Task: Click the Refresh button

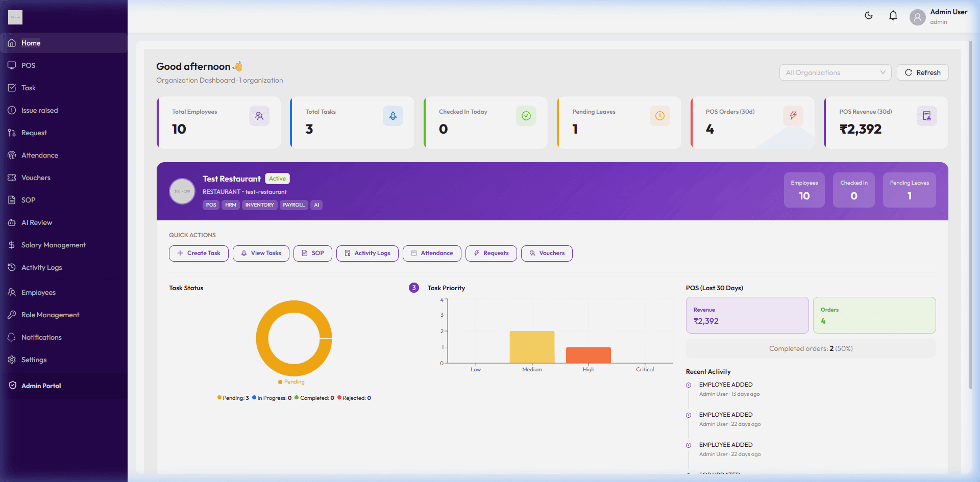Action: (x=922, y=72)
